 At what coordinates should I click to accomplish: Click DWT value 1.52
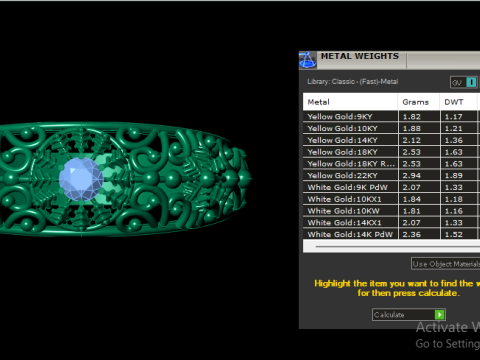click(454, 234)
